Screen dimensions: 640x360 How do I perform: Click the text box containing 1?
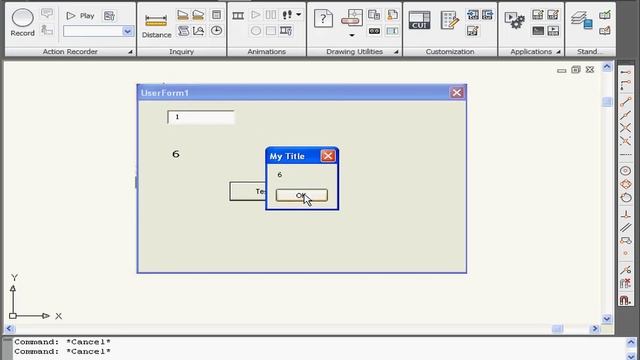coord(201,117)
